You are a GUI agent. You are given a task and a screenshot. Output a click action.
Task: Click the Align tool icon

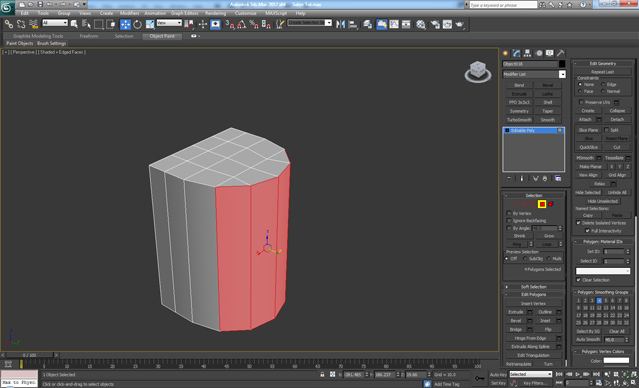click(353, 24)
